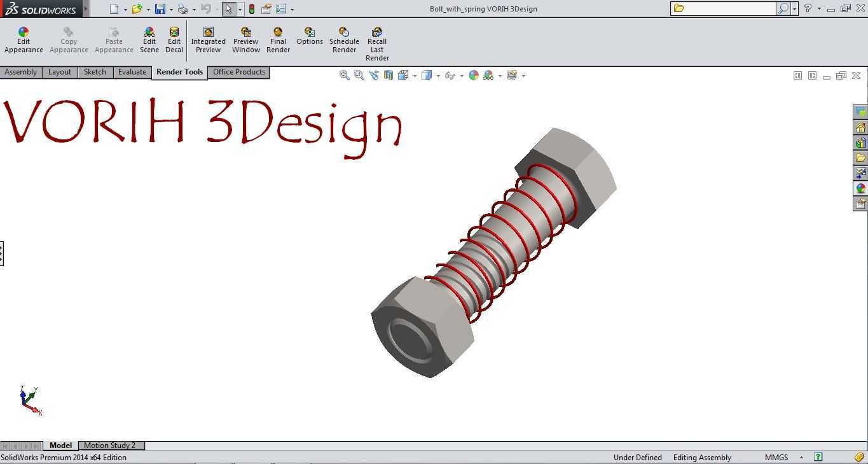
Task: Expand SolidWorks menu arrow beside logo
Action: click(86, 9)
